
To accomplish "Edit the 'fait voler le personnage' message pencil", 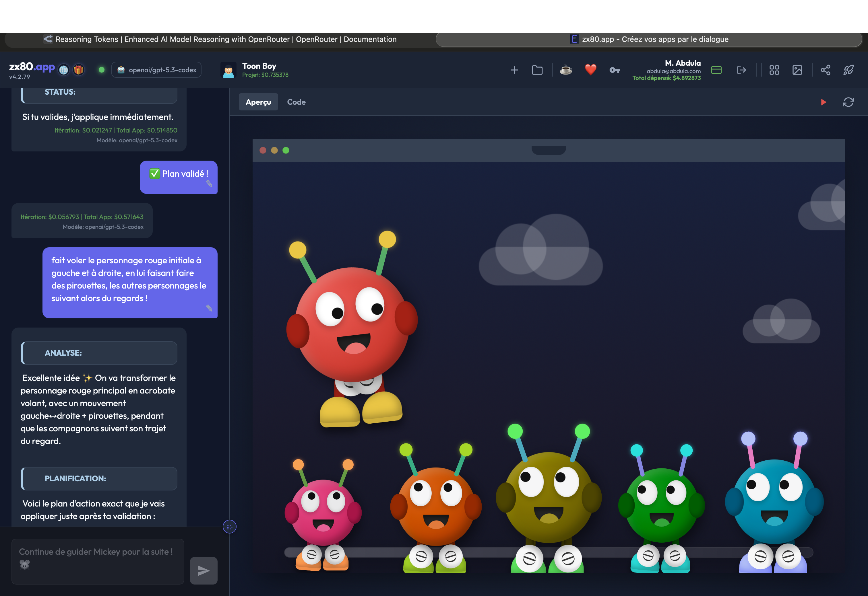I will click(x=209, y=308).
